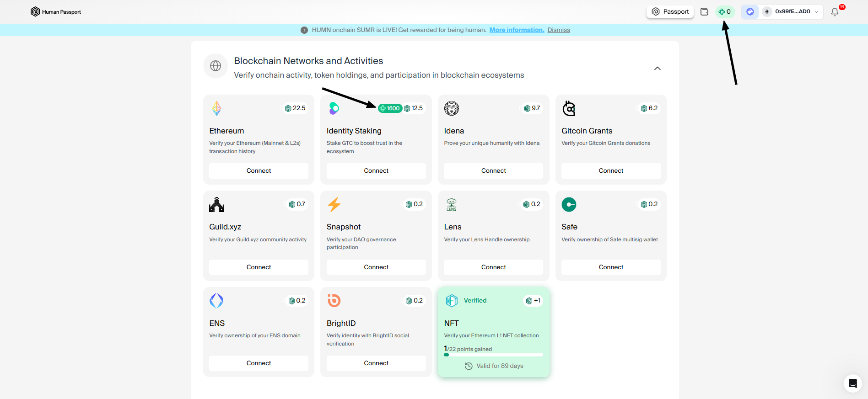Image resolution: width=868 pixels, height=399 pixels.
Task: Click the Human Passport logo
Action: click(55, 12)
